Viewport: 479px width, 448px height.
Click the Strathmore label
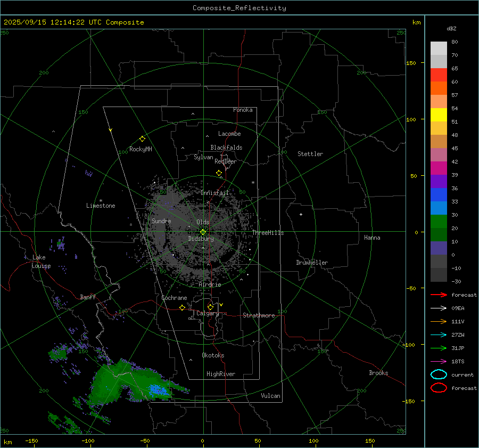click(x=259, y=315)
